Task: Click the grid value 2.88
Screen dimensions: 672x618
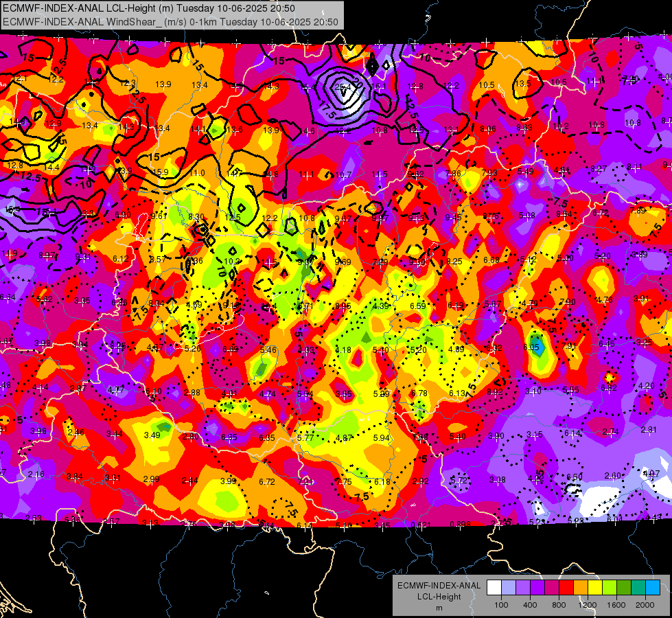Action: coord(192,392)
